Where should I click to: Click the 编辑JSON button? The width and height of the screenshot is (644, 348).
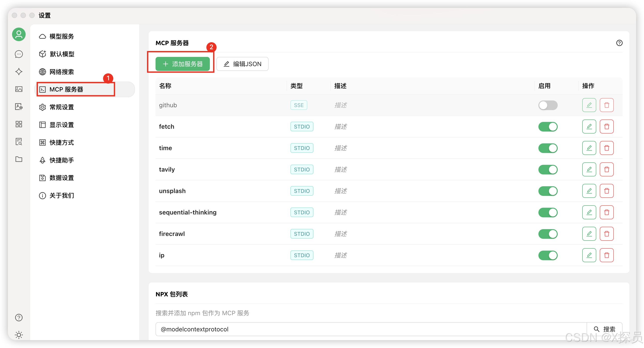point(242,64)
